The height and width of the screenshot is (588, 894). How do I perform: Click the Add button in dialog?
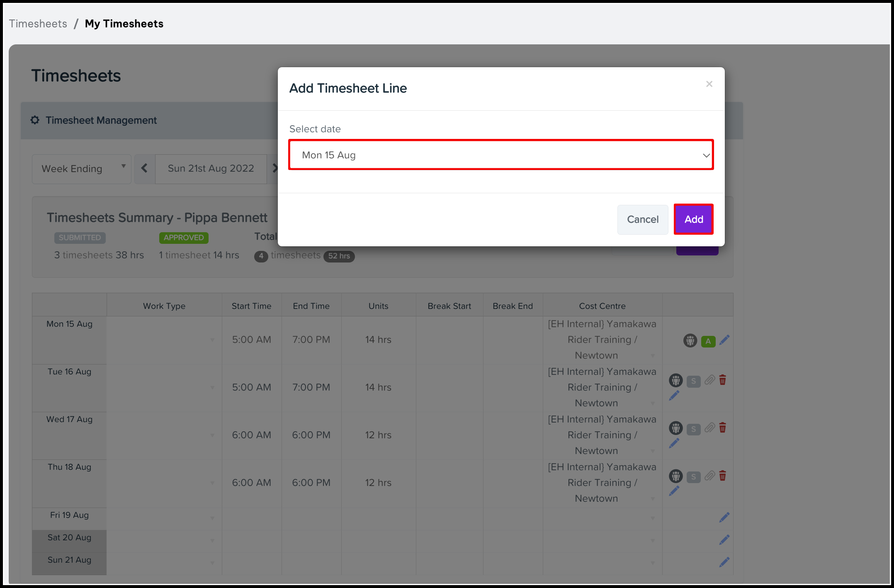click(x=693, y=219)
